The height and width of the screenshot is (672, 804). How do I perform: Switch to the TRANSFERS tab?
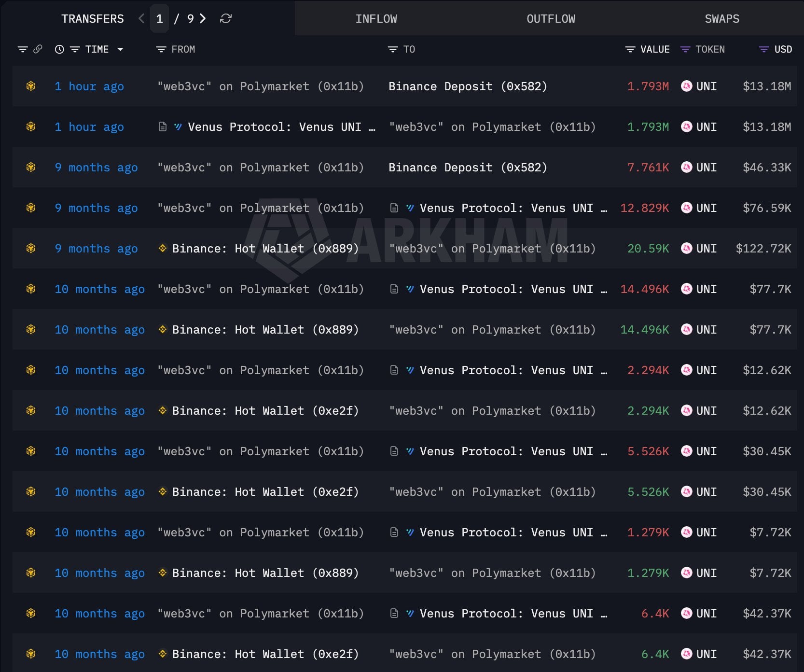point(92,19)
